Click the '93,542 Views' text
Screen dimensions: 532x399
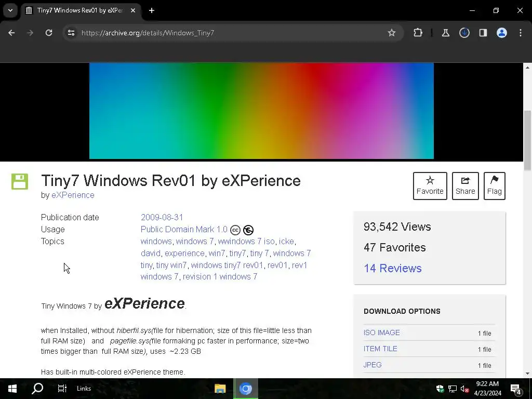click(397, 227)
